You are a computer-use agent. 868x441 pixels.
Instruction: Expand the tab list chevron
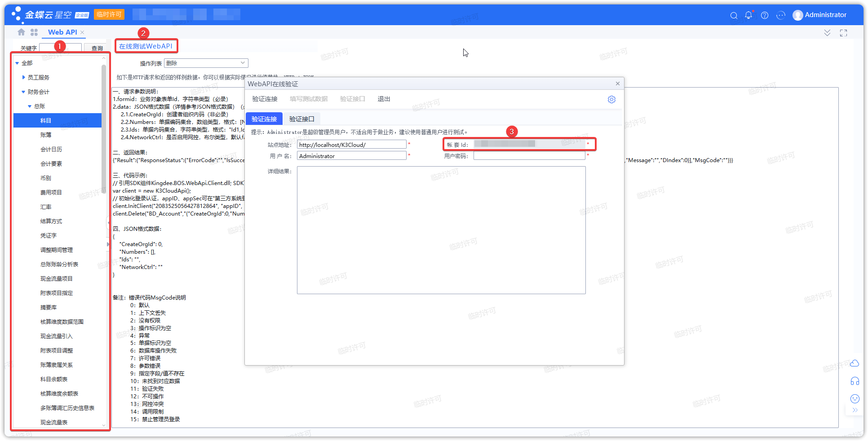pos(827,33)
